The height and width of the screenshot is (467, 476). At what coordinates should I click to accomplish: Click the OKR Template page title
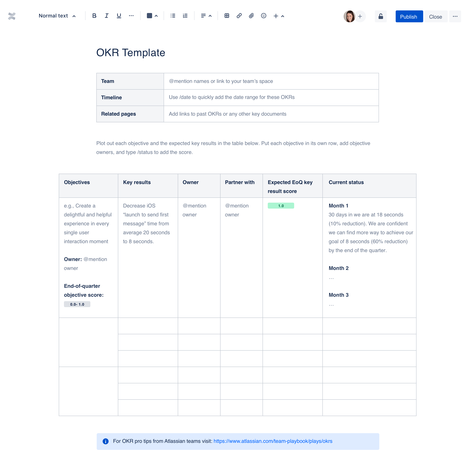(131, 53)
